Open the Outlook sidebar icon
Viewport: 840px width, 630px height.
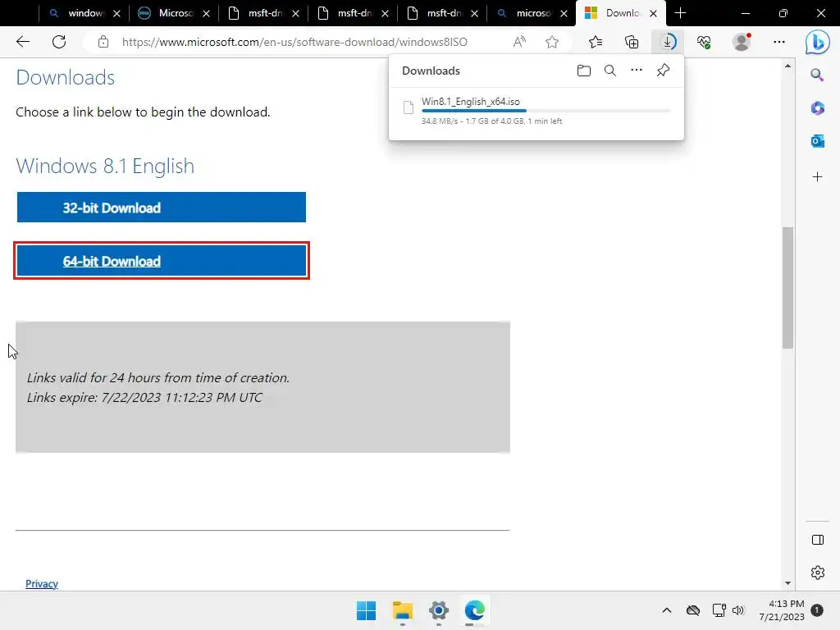click(817, 141)
